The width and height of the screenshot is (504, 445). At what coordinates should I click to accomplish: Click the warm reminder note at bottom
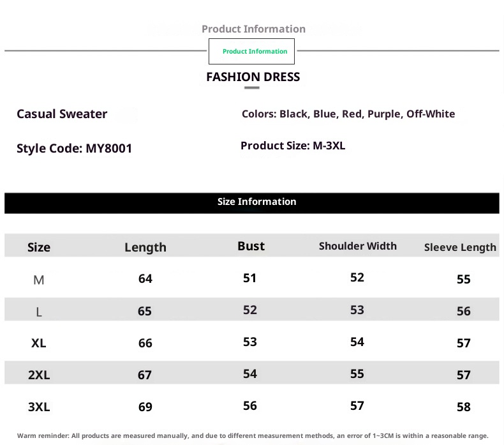coord(252,435)
